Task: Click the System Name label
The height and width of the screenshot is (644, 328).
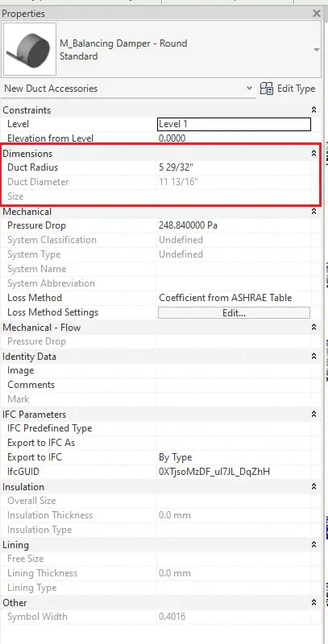Action: point(36,269)
